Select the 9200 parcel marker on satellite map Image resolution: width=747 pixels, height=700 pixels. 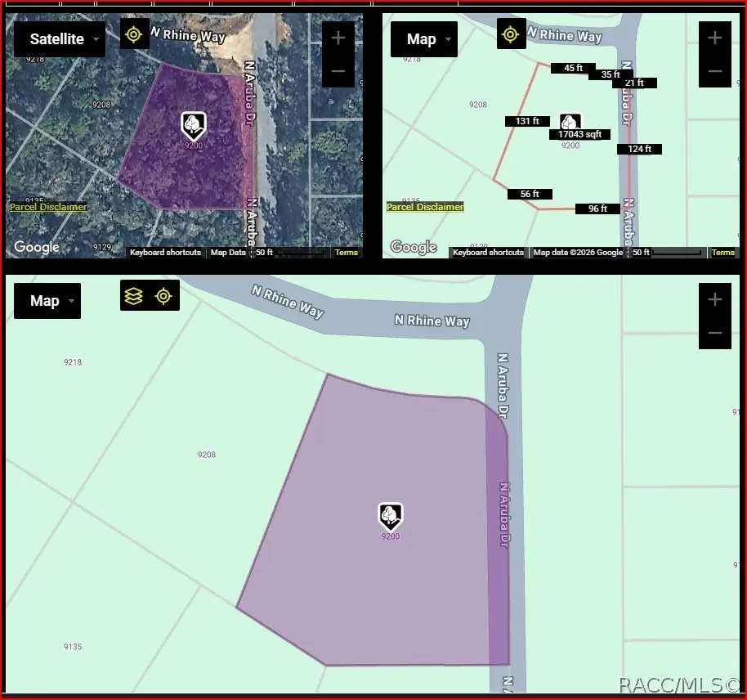click(194, 127)
